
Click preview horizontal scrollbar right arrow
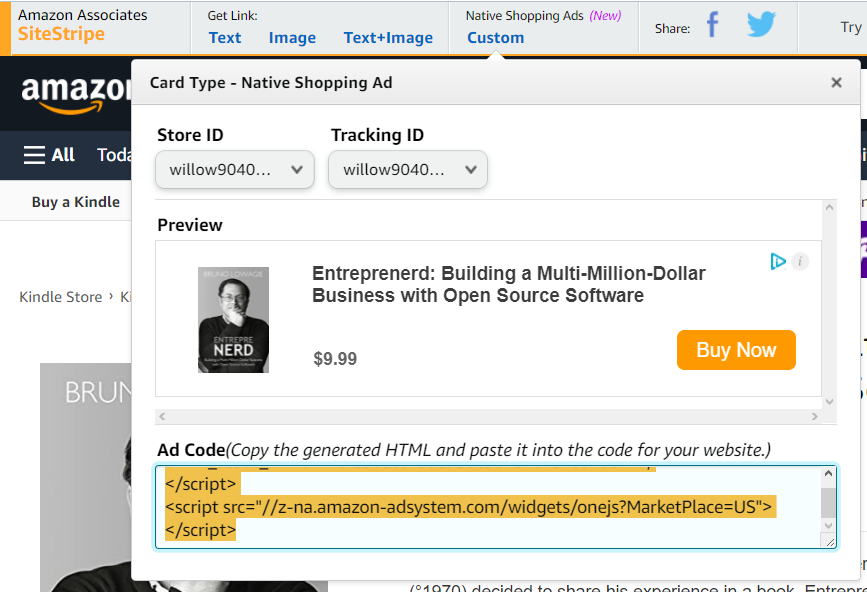814,416
